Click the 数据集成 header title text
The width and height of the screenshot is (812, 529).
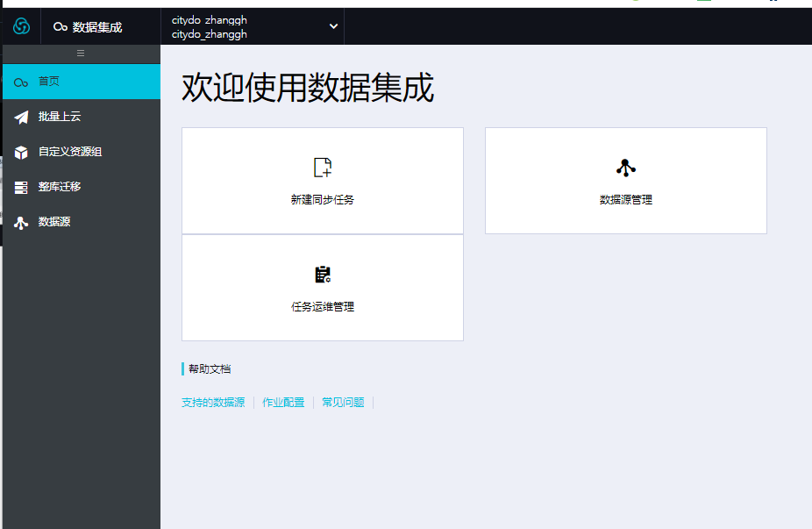pyautogui.click(x=97, y=27)
